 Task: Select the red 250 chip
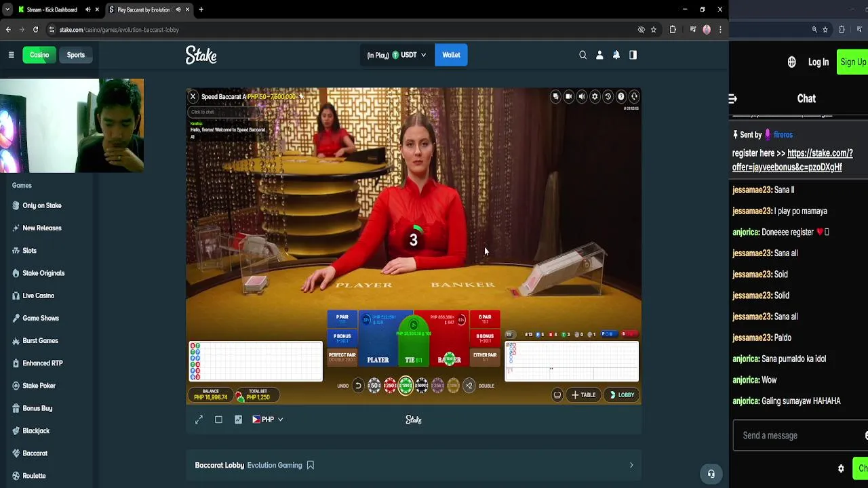pos(390,386)
